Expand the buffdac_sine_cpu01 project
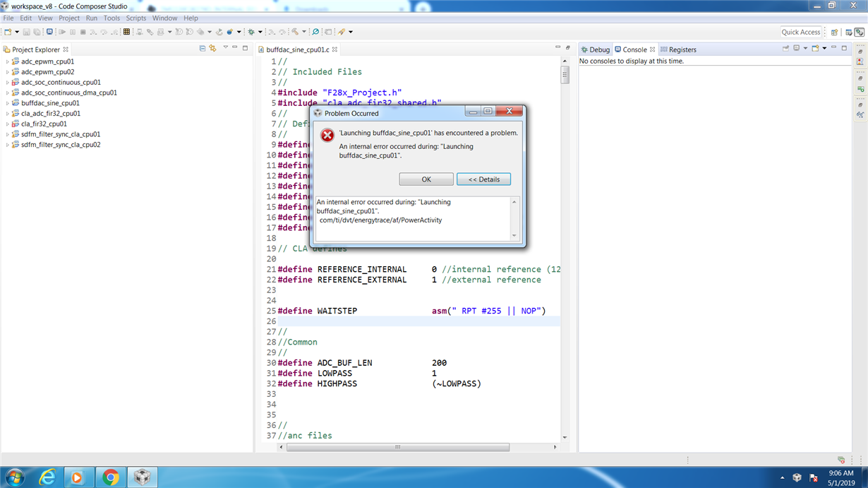This screenshot has width=868, height=488. click(x=8, y=103)
